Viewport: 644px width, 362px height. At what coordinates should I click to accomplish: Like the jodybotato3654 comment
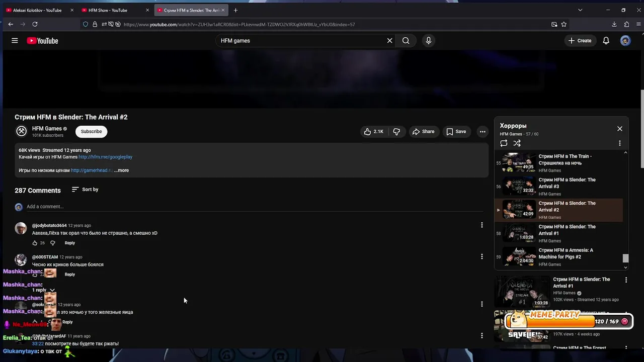(x=35, y=243)
